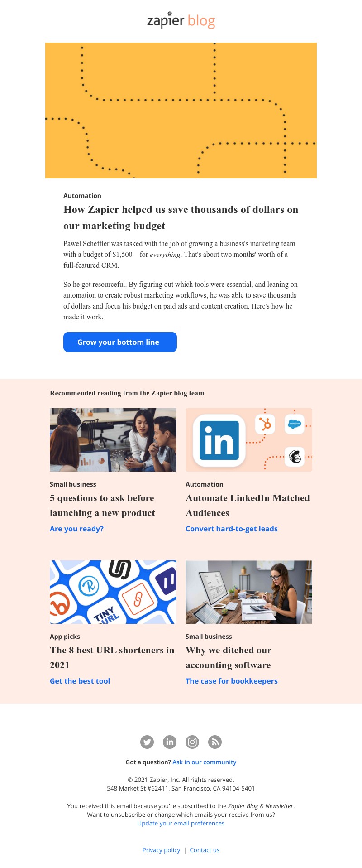The height and width of the screenshot is (868, 362).
Task: Open the team meeting photo thumbnail
Action: (113, 440)
